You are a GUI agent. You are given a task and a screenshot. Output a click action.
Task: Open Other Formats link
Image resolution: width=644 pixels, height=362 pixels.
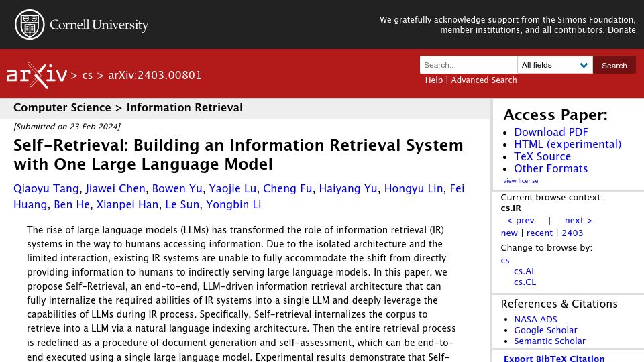click(550, 168)
